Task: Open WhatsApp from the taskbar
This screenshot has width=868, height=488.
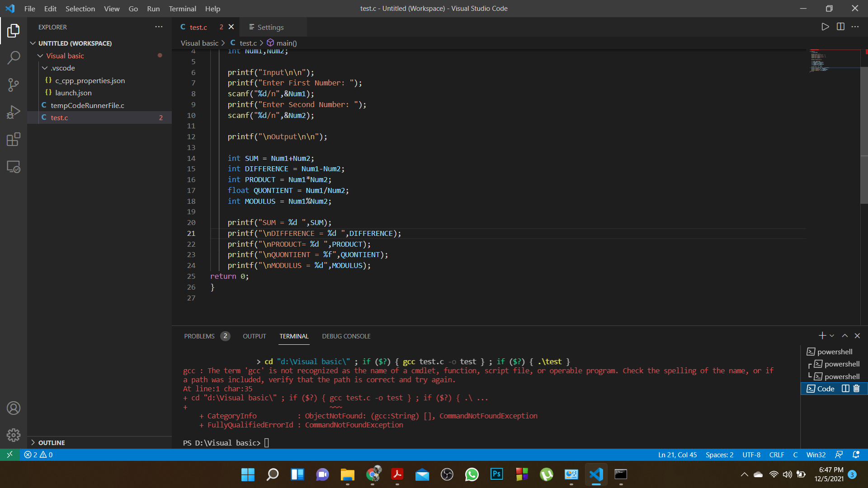Action: (x=472, y=474)
